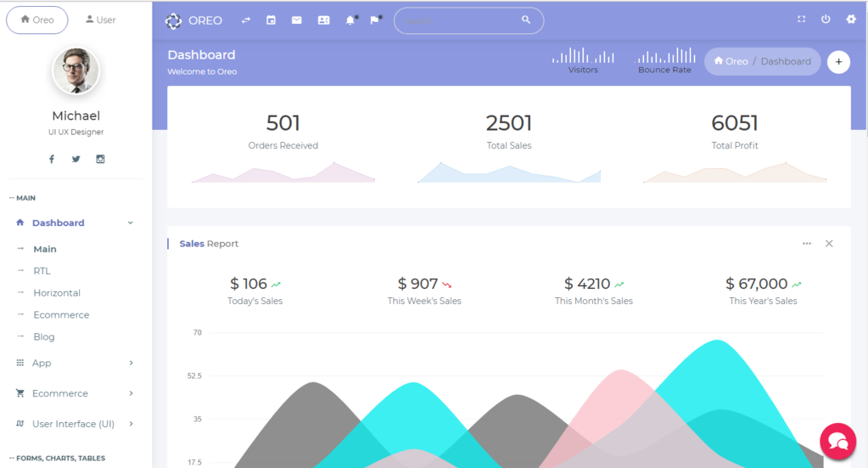
Task: Click the Dashboard breadcrumb text
Action: point(786,61)
